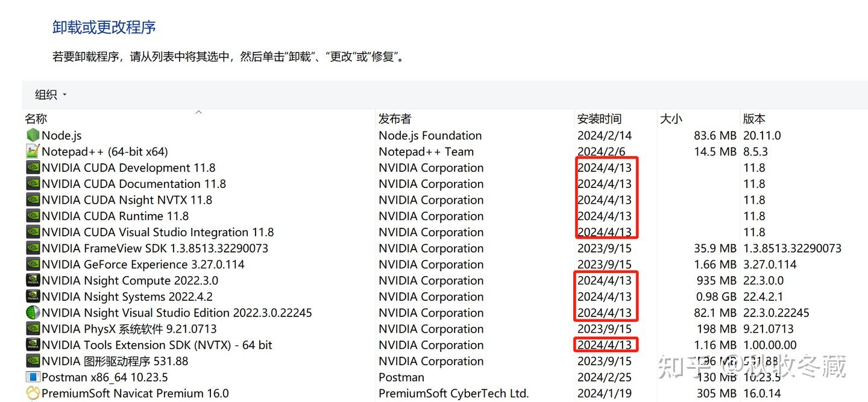Select the NVIDIA Nsight Visual Studio Edition icon
This screenshot has height=402, width=868.
click(33, 312)
